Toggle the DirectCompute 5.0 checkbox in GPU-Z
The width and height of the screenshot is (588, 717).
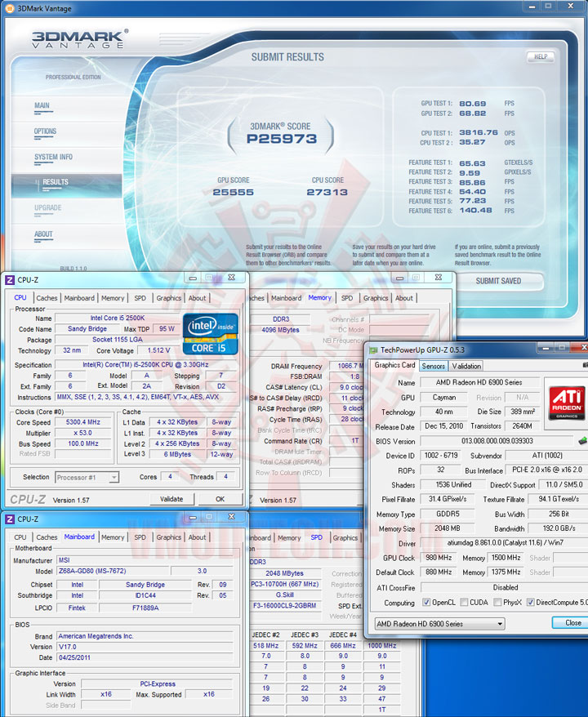point(530,602)
